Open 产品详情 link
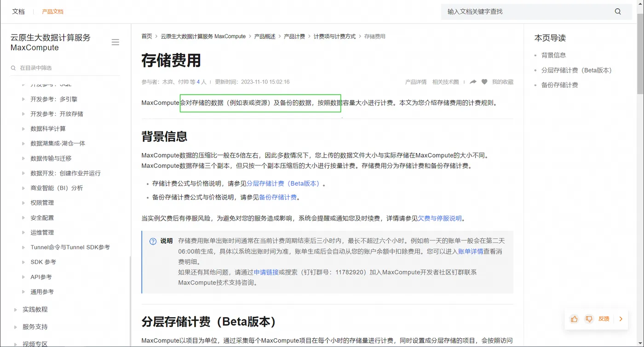The image size is (644, 347). (416, 82)
